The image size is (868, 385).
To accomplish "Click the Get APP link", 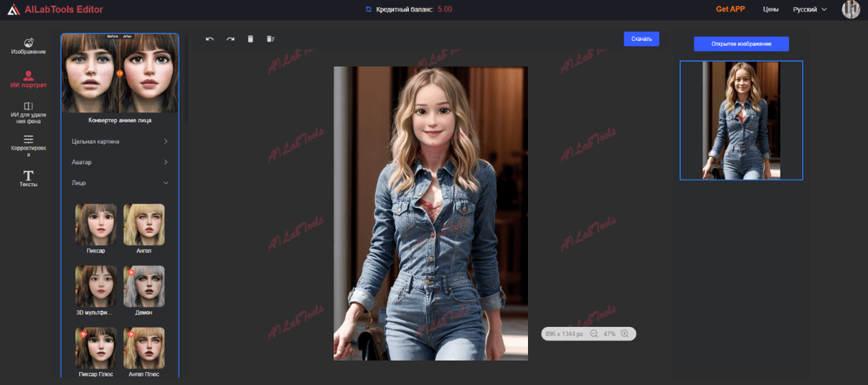I will 732,9.
